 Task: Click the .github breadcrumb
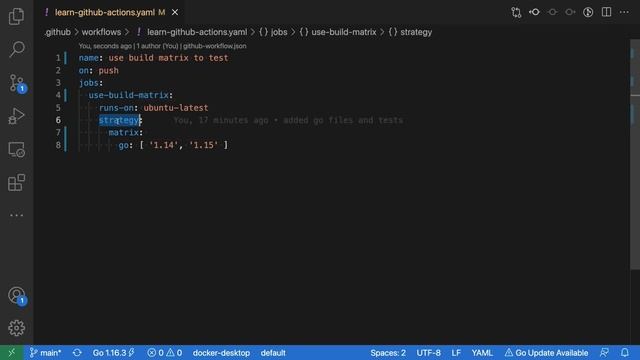click(x=57, y=32)
